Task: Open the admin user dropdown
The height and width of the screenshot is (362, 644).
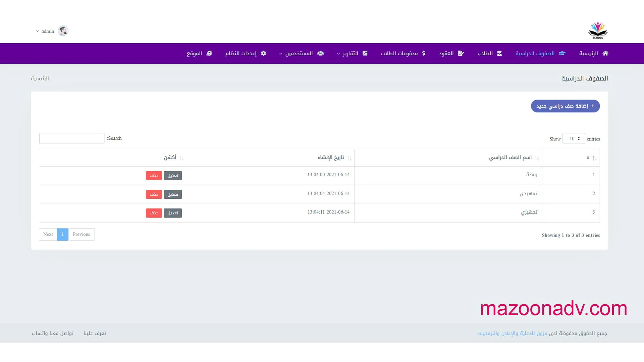Action: point(47,31)
